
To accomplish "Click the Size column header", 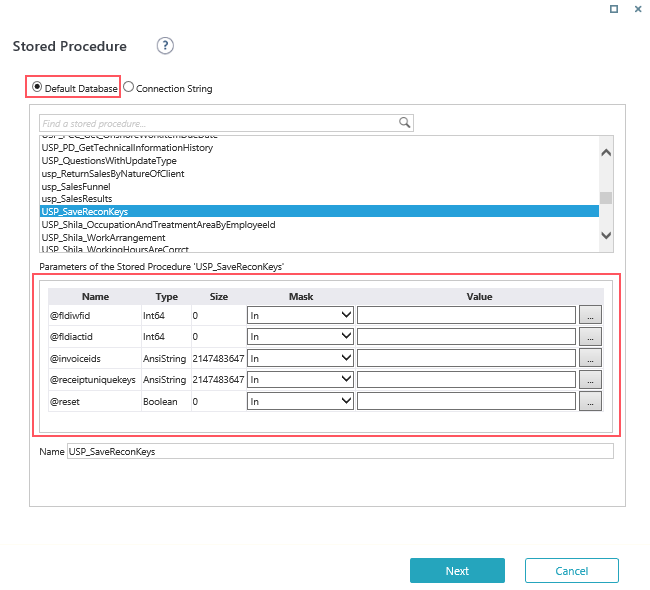I will 218,296.
